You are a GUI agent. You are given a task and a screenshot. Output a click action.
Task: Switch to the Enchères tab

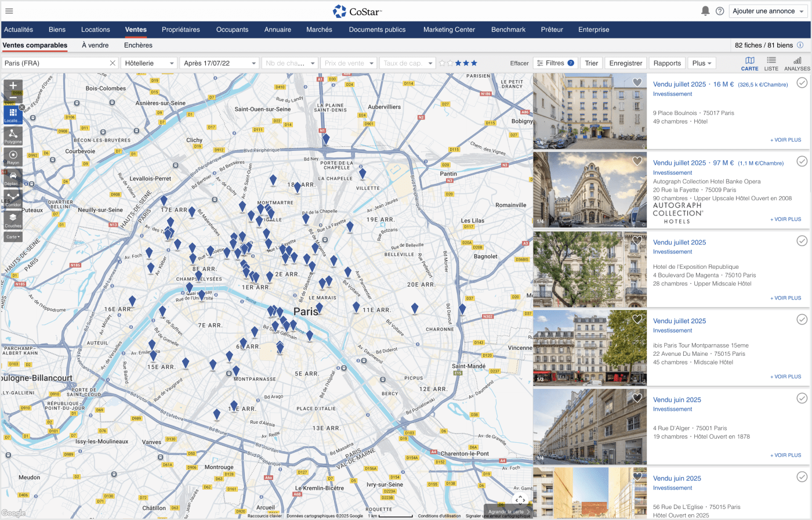click(x=138, y=45)
